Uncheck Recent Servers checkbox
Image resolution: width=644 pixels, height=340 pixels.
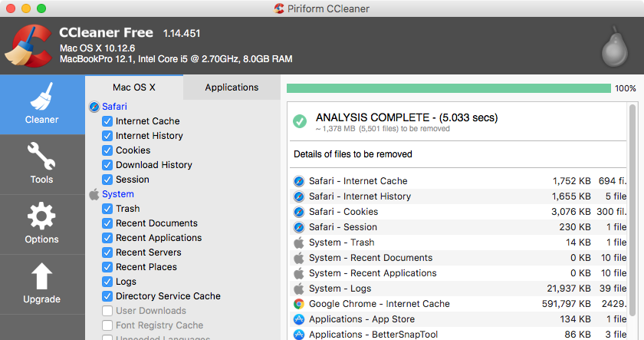107,253
